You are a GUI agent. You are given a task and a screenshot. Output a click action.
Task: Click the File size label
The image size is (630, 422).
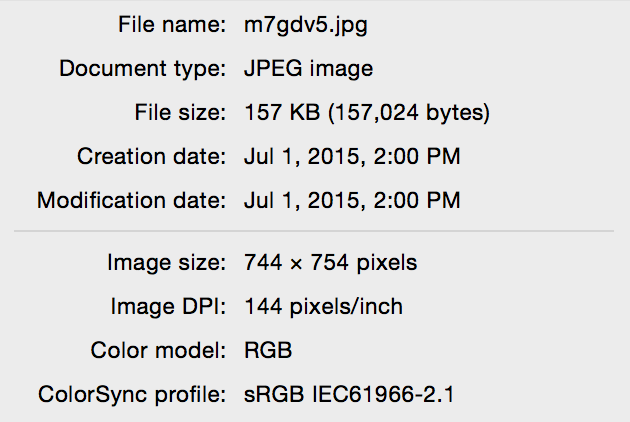pos(180,112)
